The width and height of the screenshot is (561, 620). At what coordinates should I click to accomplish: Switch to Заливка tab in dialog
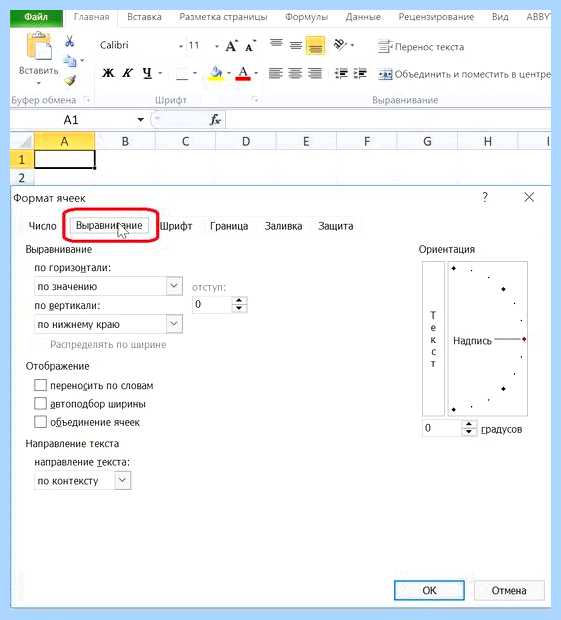pyautogui.click(x=283, y=226)
